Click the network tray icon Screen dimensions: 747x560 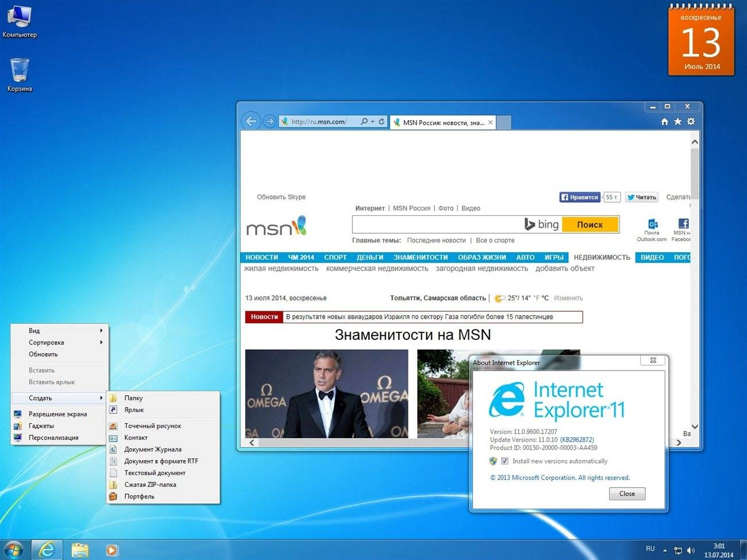pyautogui.click(x=678, y=550)
